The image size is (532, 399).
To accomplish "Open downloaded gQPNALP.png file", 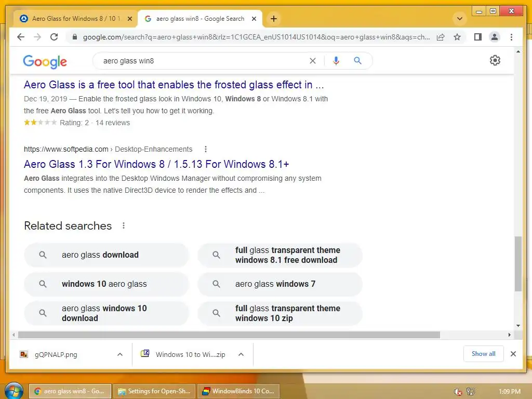I will 56,354.
